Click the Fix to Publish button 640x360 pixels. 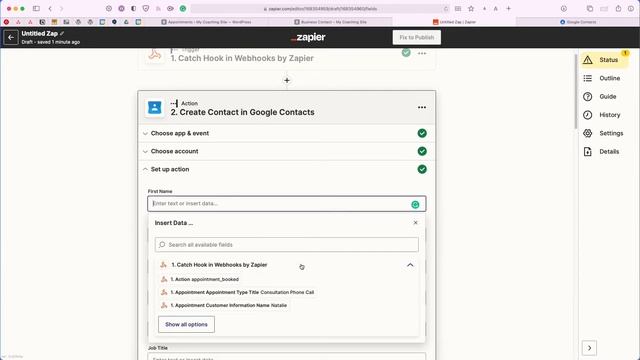tap(417, 38)
